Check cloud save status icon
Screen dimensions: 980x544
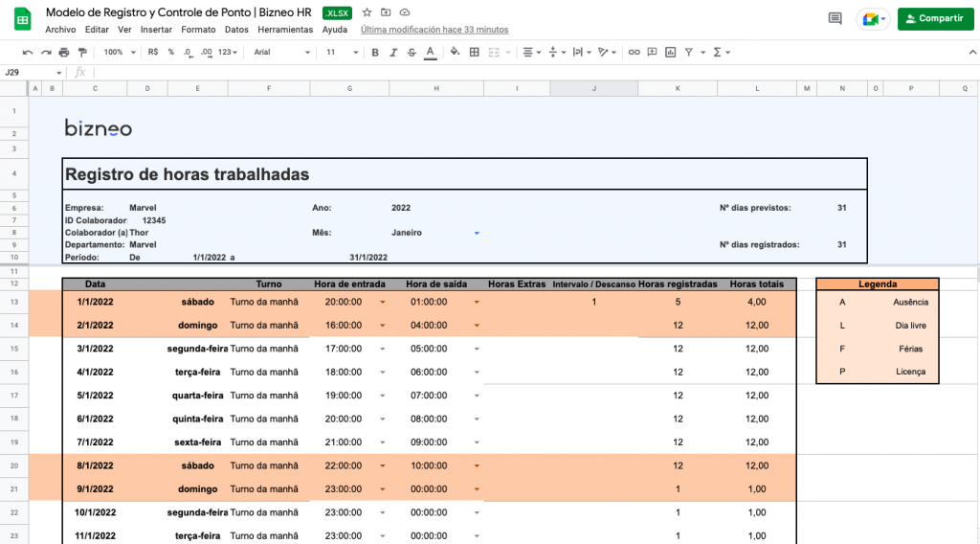(405, 12)
